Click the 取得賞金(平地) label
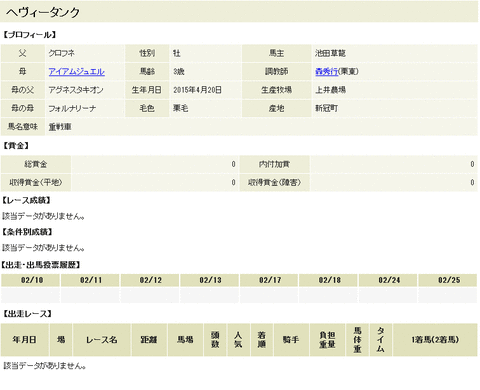Screen dimensions: 480x390 point(36,182)
